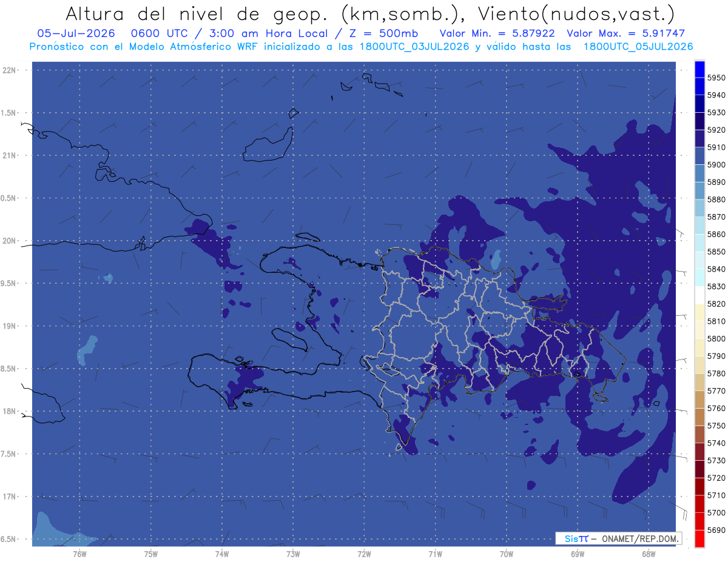Click the legend value '5850'
This screenshot has height=562, width=728.
[716, 252]
